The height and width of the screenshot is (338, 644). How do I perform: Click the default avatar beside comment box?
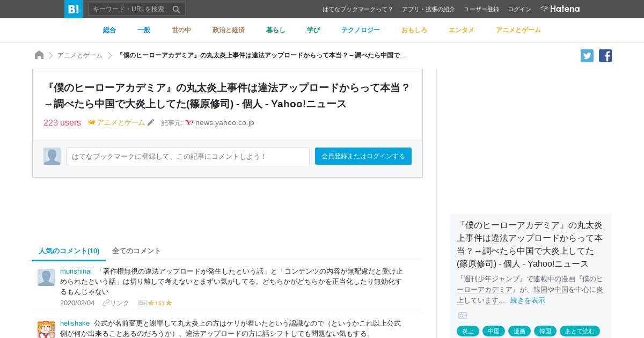(52, 156)
